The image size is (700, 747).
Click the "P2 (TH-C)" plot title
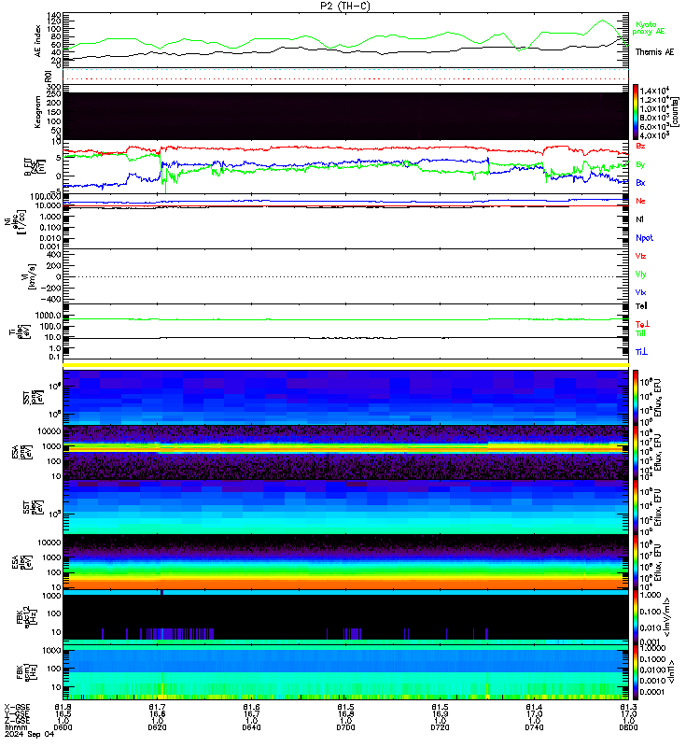click(x=345, y=6)
